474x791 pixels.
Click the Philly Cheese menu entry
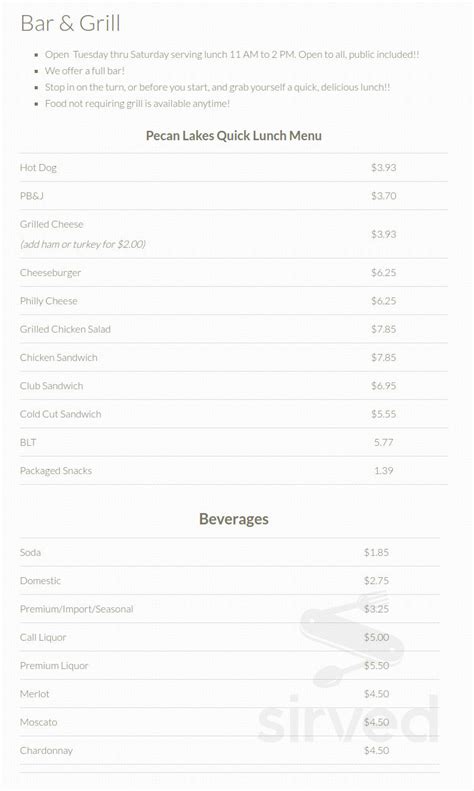click(48, 301)
